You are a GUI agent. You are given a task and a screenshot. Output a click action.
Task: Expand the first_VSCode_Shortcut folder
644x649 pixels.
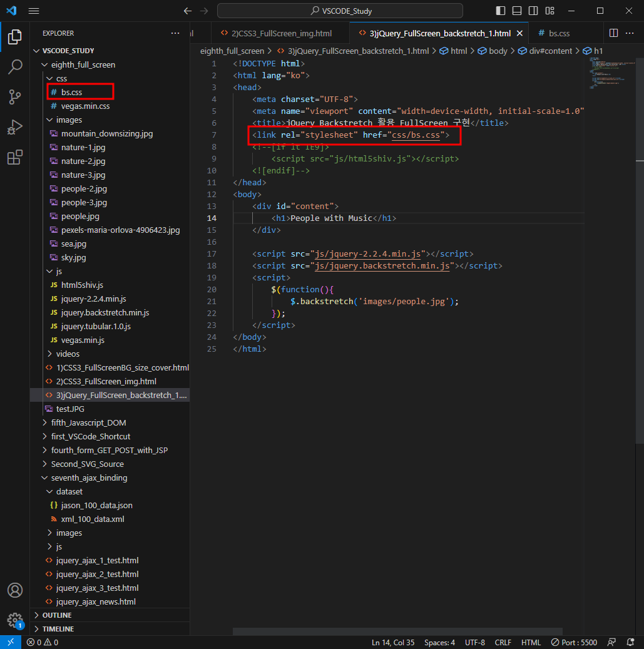tap(110, 436)
